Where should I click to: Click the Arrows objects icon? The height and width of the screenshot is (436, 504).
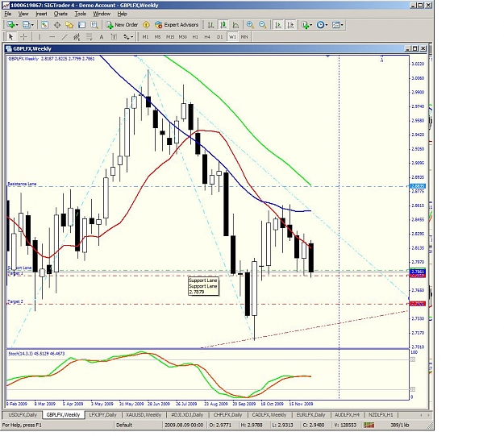[126, 37]
